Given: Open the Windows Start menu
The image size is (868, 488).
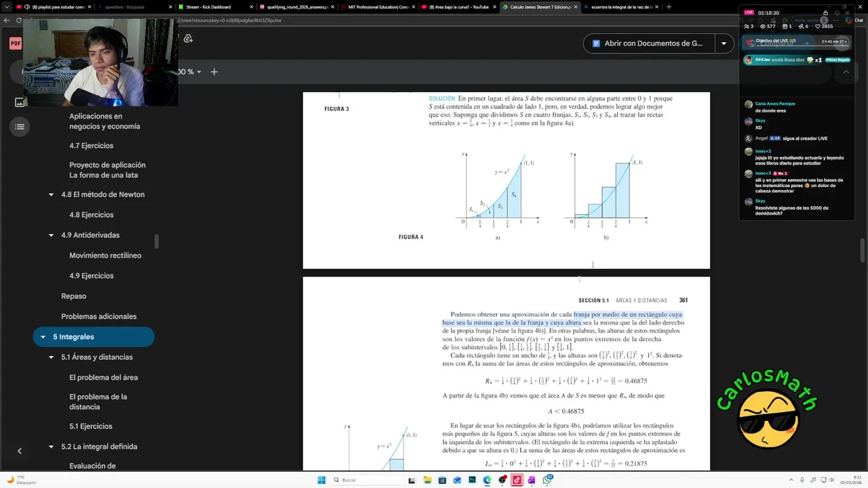Looking at the screenshot, I should [321, 480].
